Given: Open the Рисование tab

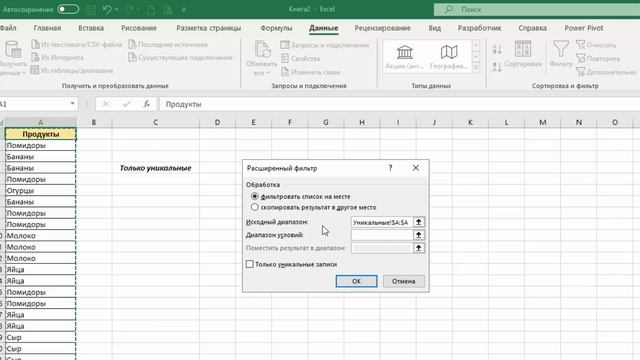Looking at the screenshot, I should coord(139,28).
